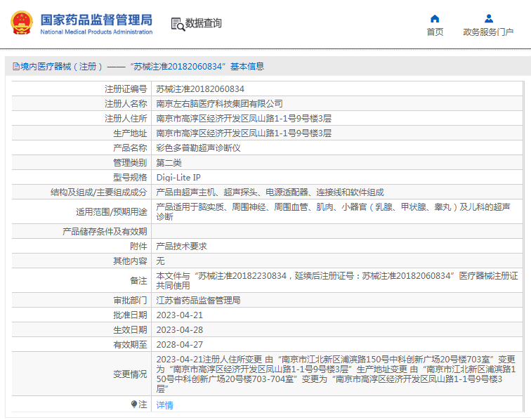The width and height of the screenshot is (531, 420).
Task: Click product name 彩色多普勒超声诊断仪
Action: pyautogui.click(x=198, y=148)
